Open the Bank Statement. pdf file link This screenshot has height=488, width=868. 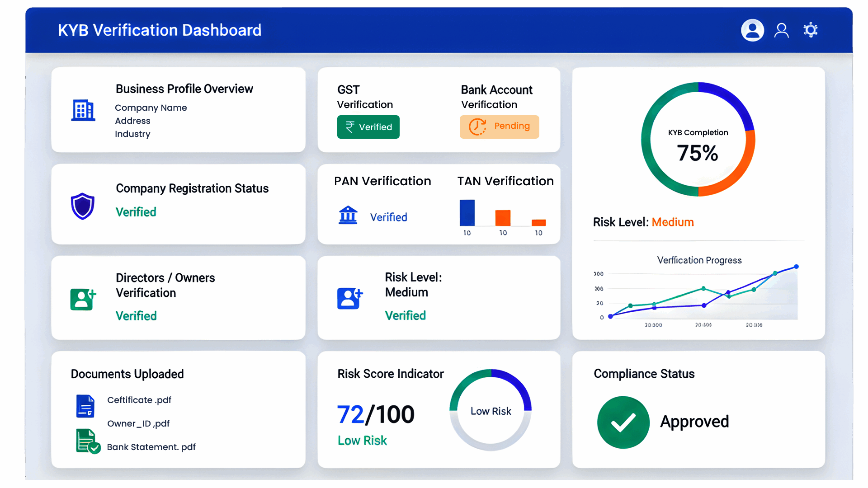151,447
